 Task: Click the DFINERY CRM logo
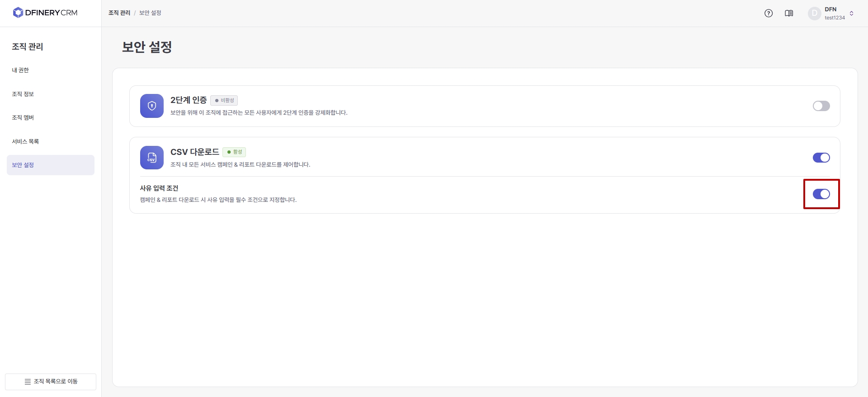(x=45, y=13)
